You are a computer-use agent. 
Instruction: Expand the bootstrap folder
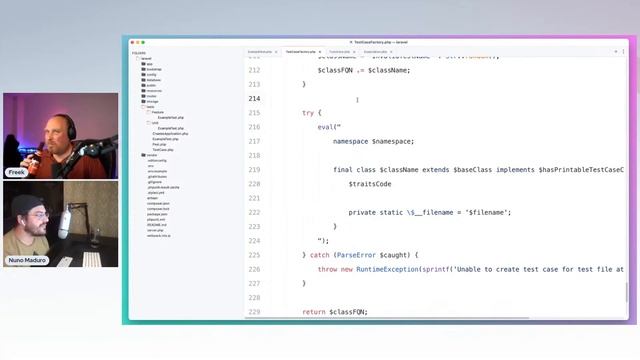(x=151, y=69)
